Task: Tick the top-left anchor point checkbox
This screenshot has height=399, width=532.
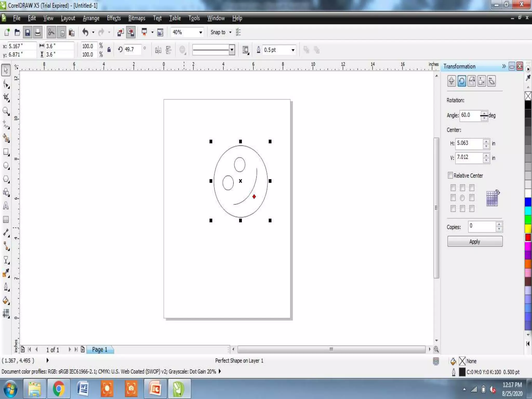Action: 453,188
